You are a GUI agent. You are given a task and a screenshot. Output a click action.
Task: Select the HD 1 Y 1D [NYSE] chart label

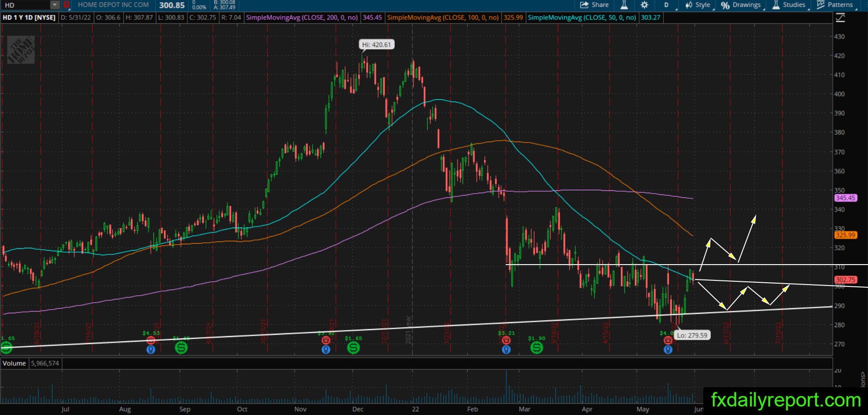(x=29, y=18)
